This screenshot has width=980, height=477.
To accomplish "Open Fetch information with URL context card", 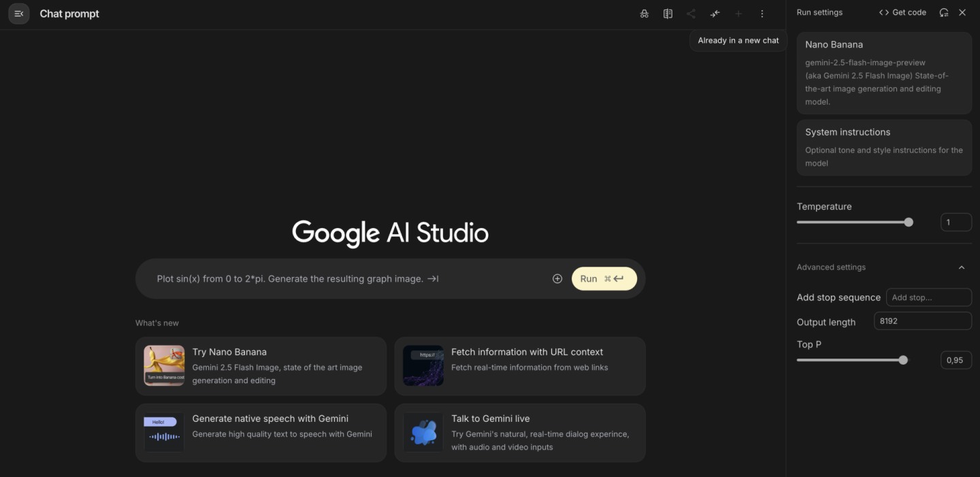I will 520,366.
